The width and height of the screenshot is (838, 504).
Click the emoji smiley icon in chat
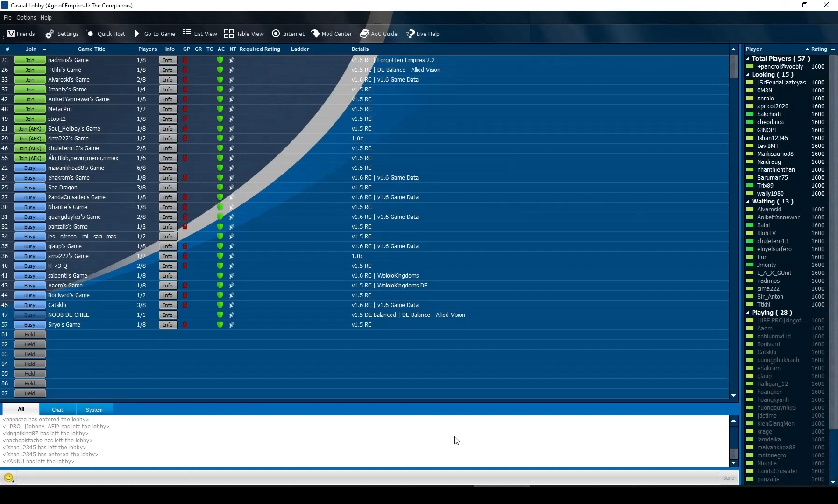8,477
